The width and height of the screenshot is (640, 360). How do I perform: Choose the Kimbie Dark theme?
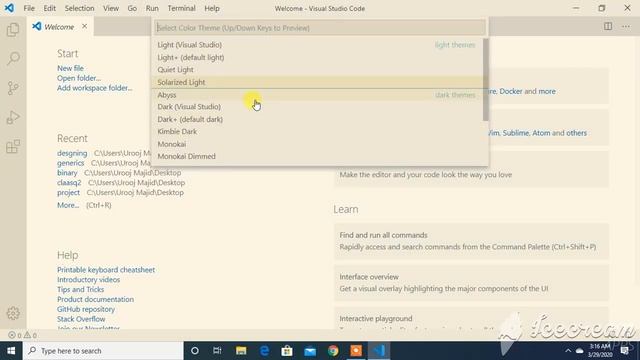pos(317,131)
